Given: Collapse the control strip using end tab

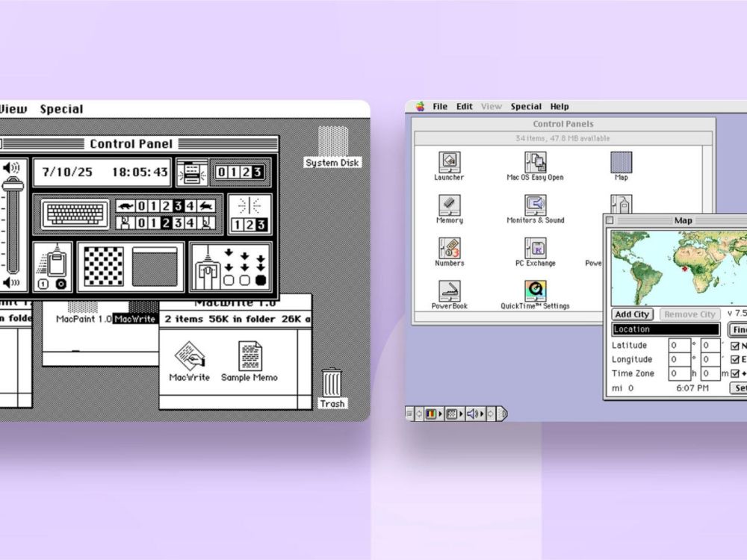Looking at the screenshot, I should click(503, 414).
